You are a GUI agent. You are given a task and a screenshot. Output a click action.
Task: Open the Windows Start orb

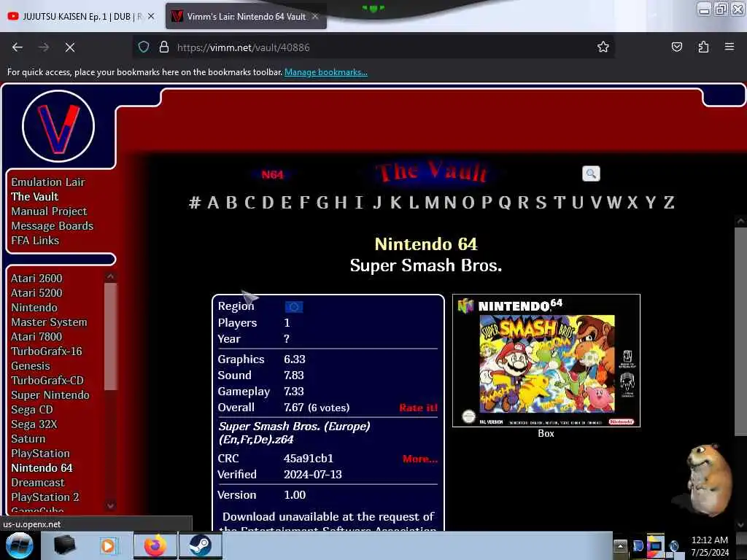19,545
